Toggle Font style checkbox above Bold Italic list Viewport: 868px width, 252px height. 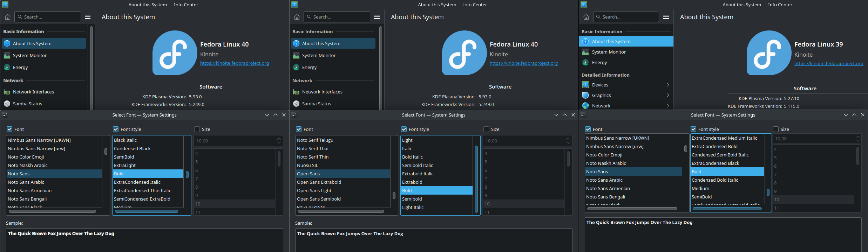tap(404, 129)
